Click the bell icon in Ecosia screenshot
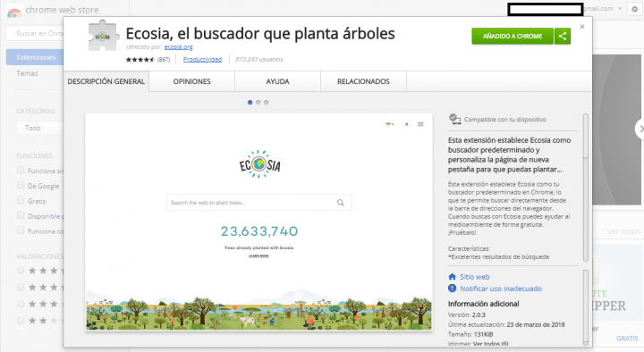 407,124
